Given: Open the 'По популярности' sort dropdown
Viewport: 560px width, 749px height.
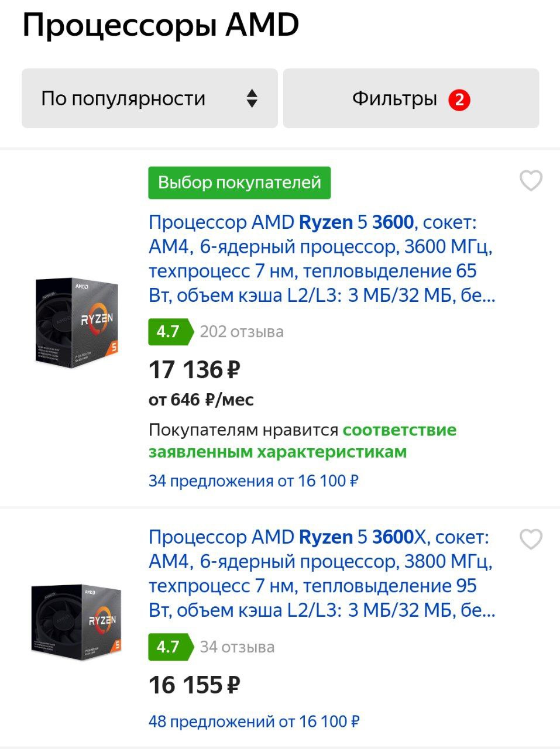Looking at the screenshot, I should click(x=149, y=98).
